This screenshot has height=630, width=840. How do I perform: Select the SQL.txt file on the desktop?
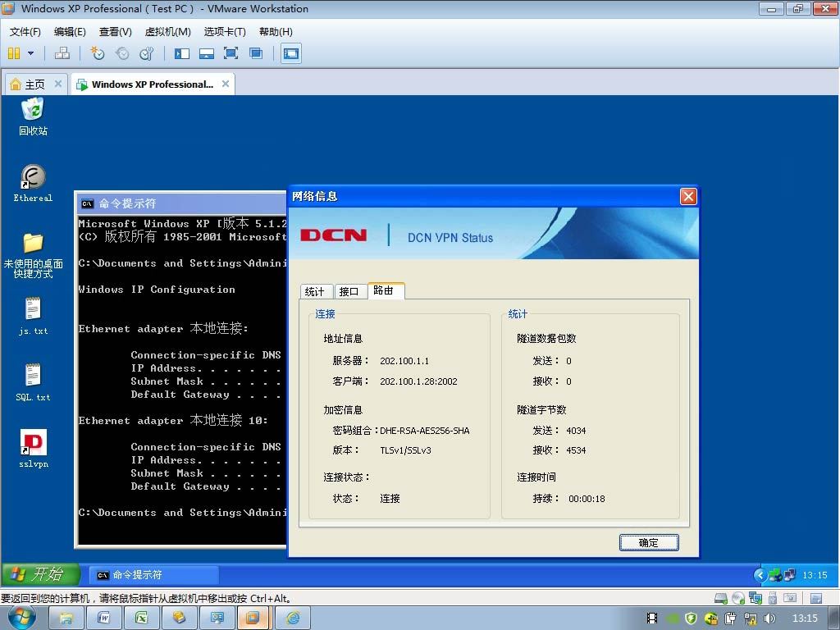point(33,382)
